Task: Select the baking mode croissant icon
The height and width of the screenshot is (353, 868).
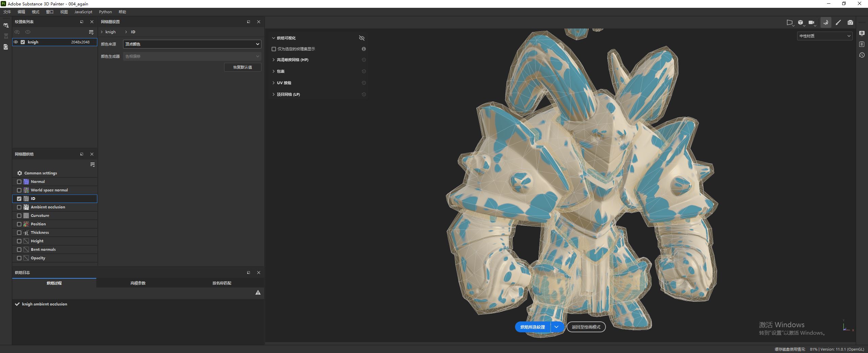Action: pyautogui.click(x=826, y=22)
